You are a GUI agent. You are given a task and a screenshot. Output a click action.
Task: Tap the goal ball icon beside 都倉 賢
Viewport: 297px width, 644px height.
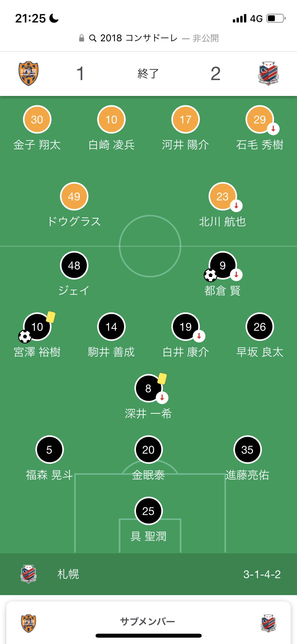pos(210,275)
